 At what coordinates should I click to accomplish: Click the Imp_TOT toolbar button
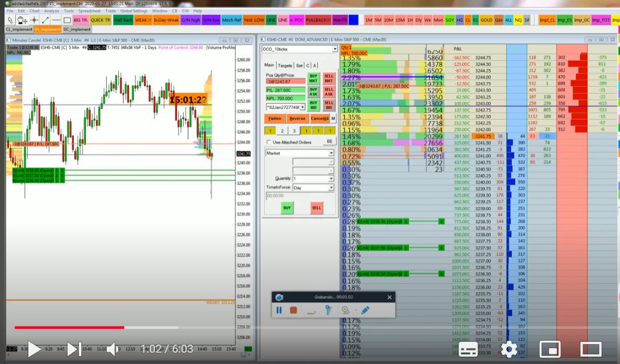(x=601, y=20)
